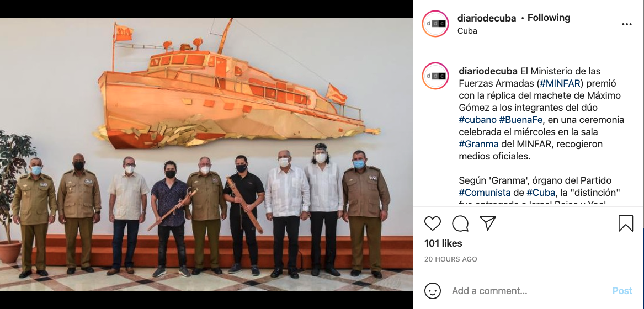The height and width of the screenshot is (309, 644).
Task: Click diariodecuba avatar beside caption
Action: coord(435,76)
